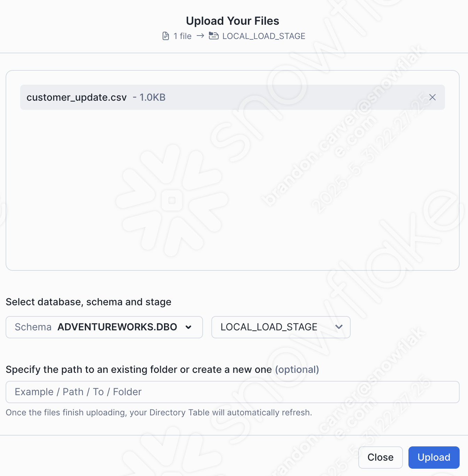
Task: Click the document icon in the dialog header
Action: 166,36
